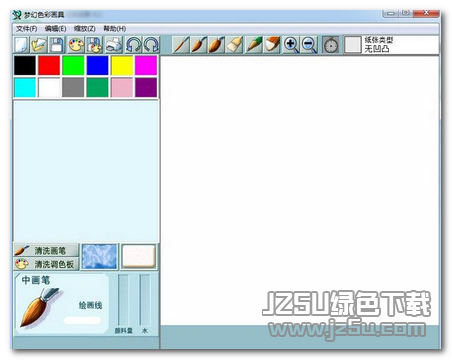Select the thin line brush tool
Viewport: 452px width, 360px height.
click(x=181, y=45)
